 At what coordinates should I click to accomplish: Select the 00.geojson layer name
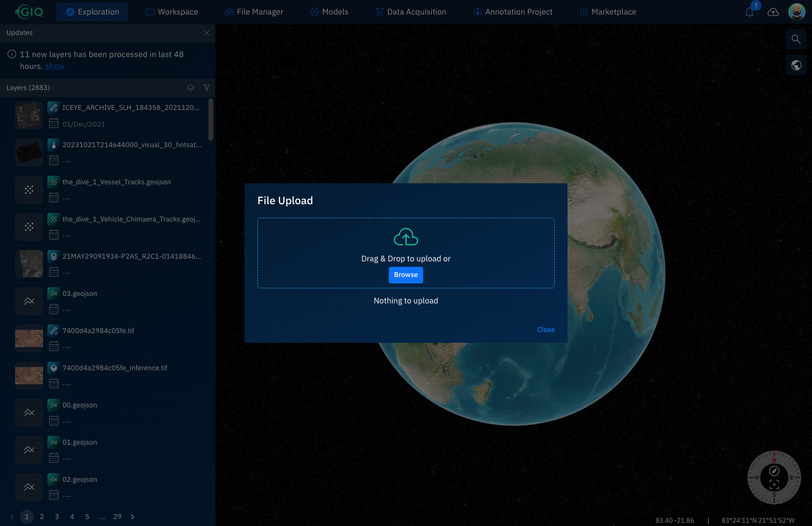click(80, 405)
